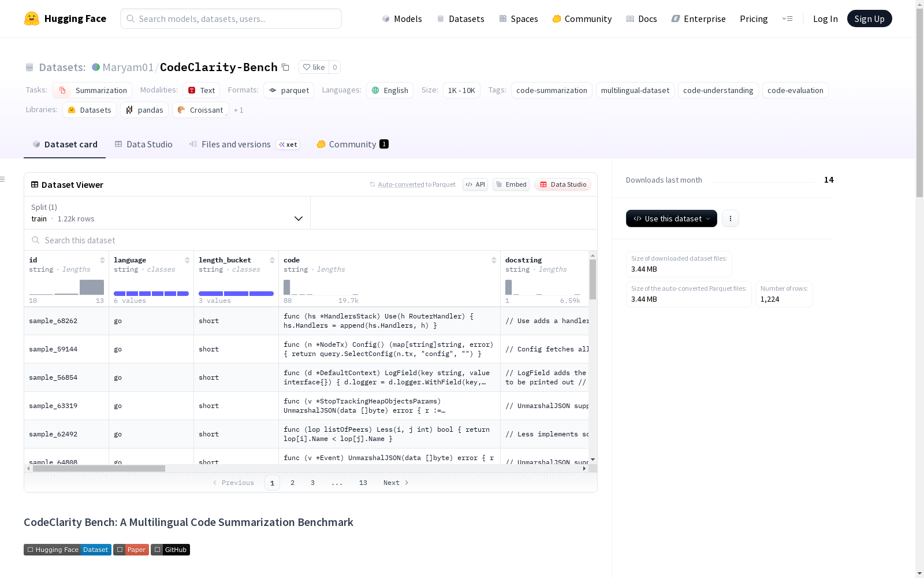Sort by the language column icon
The image size is (924, 578).
pyautogui.click(x=187, y=260)
